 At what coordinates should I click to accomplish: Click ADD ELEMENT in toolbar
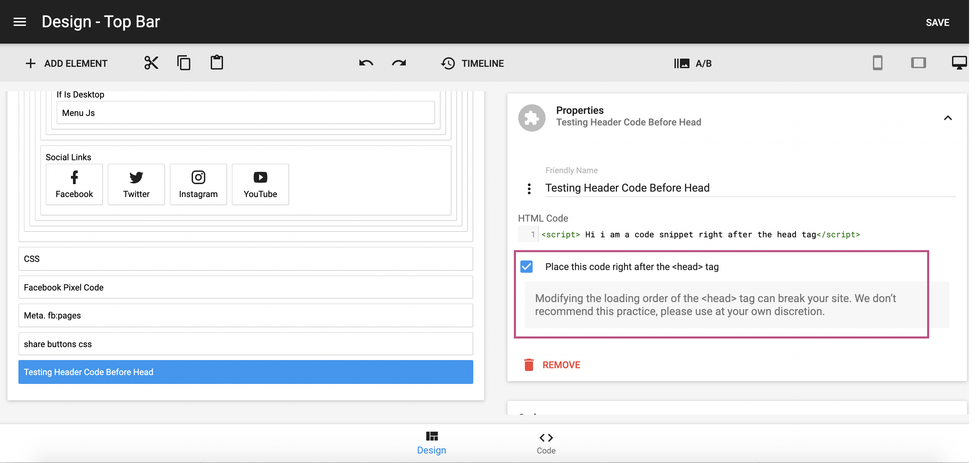pos(66,63)
